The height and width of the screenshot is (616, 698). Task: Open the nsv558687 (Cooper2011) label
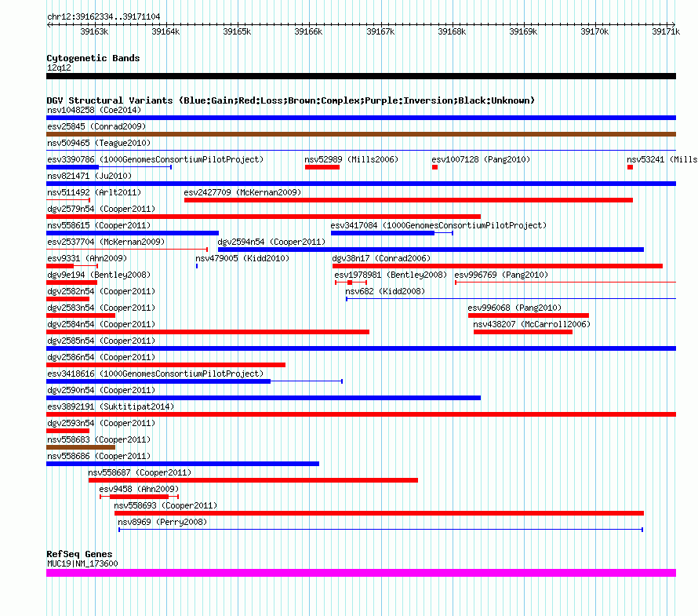point(140,472)
